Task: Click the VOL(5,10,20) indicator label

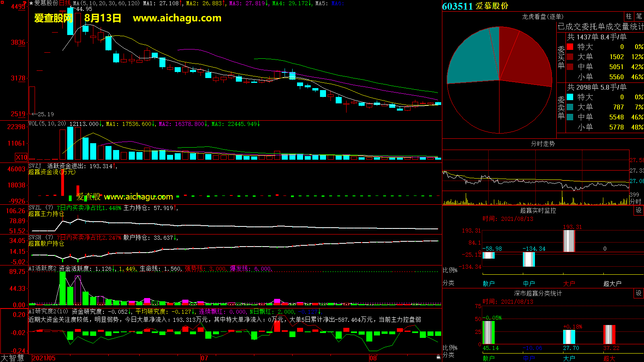Action: pos(47,124)
